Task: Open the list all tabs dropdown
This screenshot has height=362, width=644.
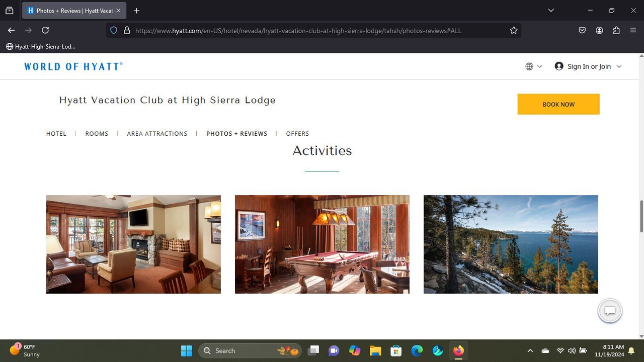Action: click(551, 11)
